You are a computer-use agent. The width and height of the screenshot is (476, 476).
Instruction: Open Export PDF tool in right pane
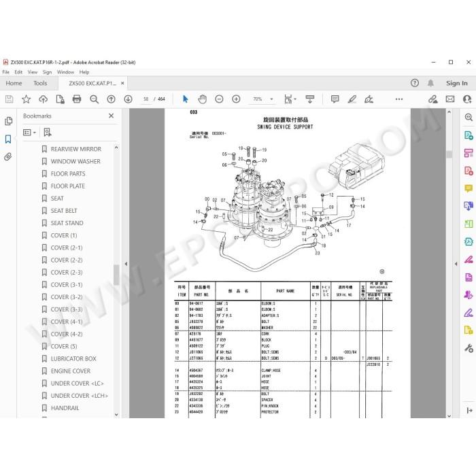click(469, 135)
